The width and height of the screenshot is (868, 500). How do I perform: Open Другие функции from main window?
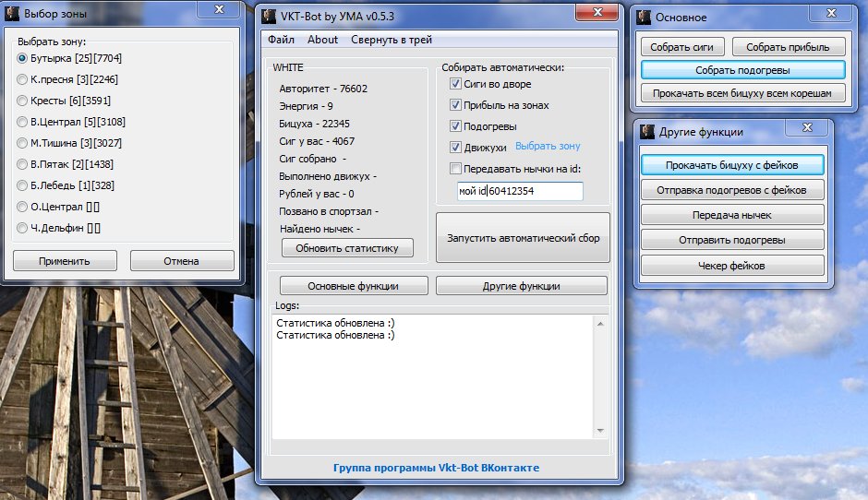[x=522, y=286]
